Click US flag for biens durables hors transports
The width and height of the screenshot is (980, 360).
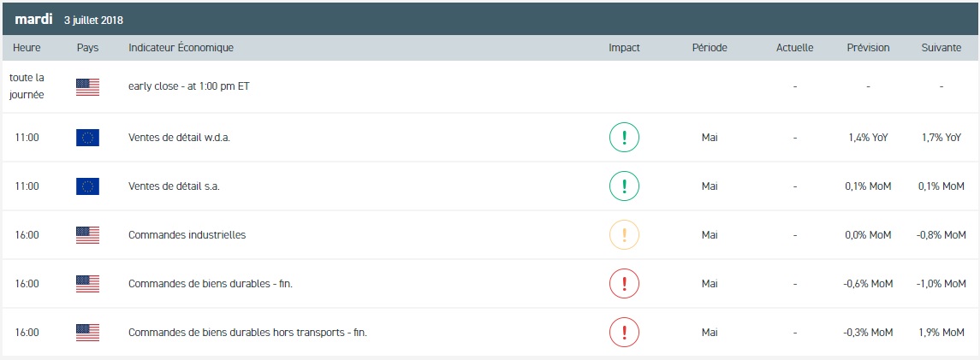(x=87, y=333)
